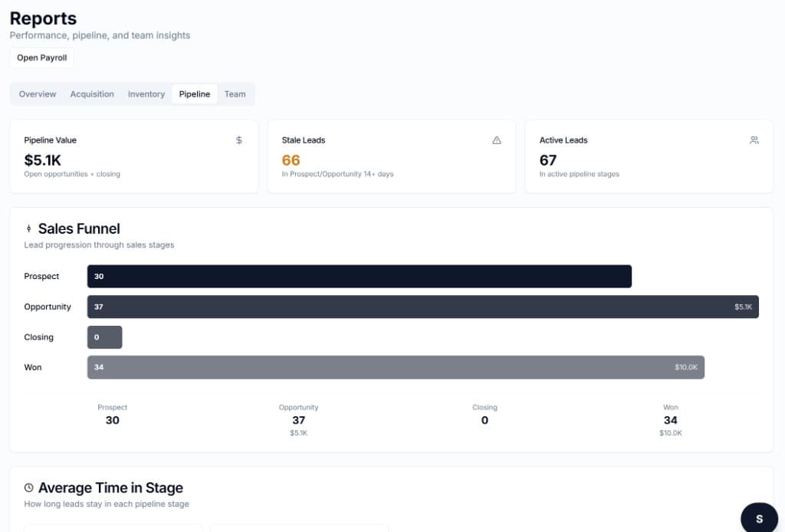Click the Active Leads card
This screenshot has height=532, width=785.
[649, 156]
